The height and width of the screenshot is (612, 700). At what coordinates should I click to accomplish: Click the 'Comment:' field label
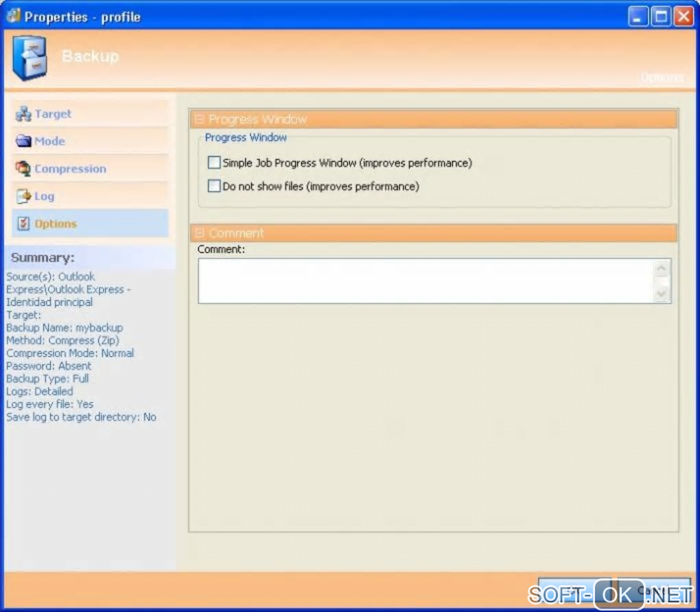pos(222,249)
